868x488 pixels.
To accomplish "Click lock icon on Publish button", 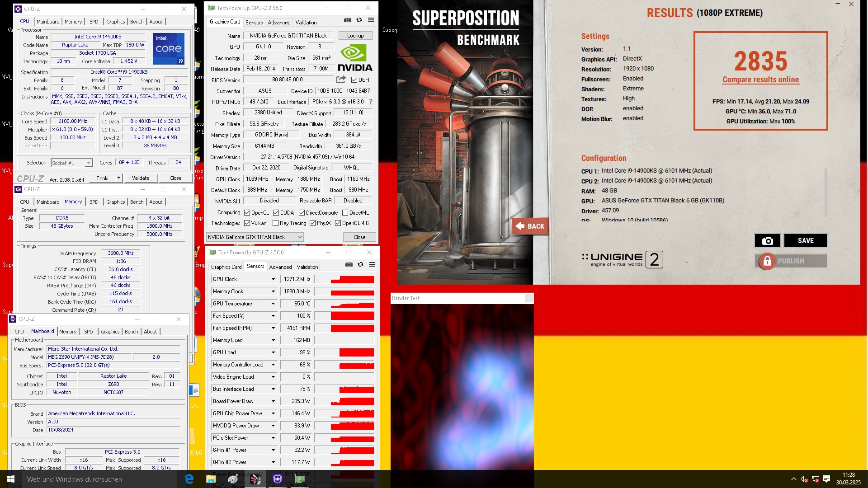I will 767,261.
